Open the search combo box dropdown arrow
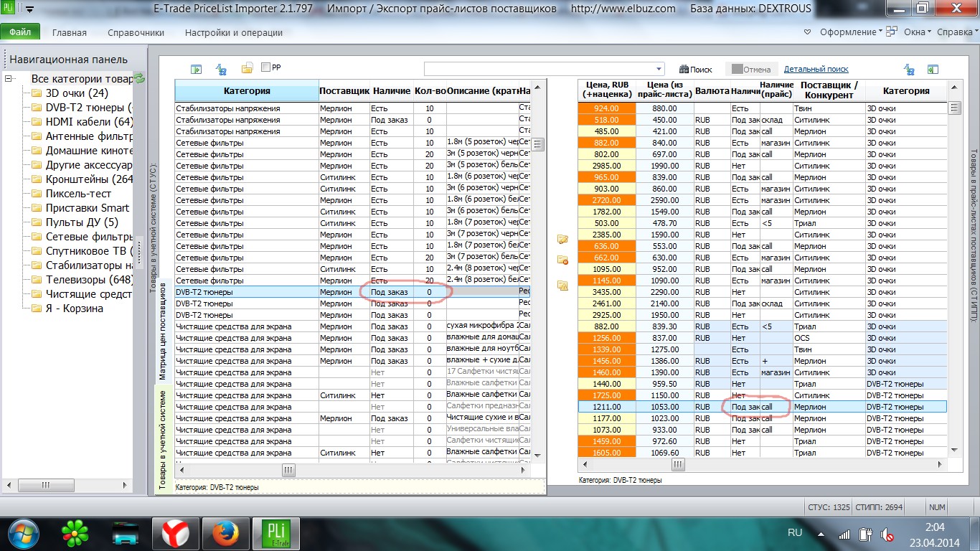 click(x=660, y=70)
